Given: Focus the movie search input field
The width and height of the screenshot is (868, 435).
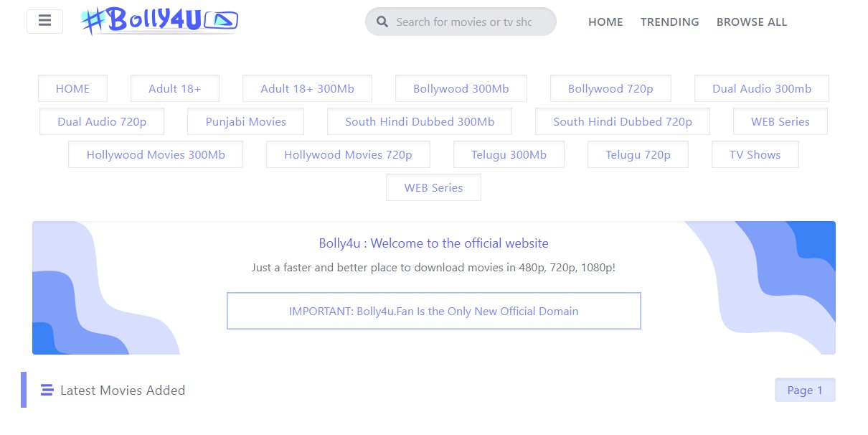Looking at the screenshot, I should pyautogui.click(x=461, y=22).
